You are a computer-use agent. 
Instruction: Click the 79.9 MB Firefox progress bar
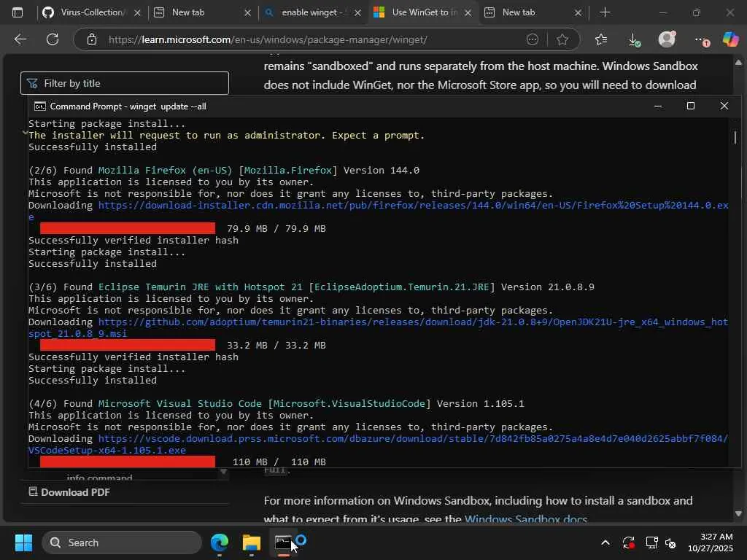point(128,228)
